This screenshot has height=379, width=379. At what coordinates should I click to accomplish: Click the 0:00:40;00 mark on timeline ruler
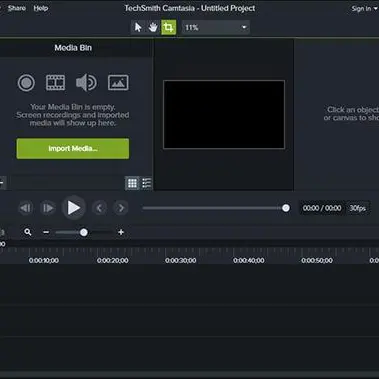point(249,261)
